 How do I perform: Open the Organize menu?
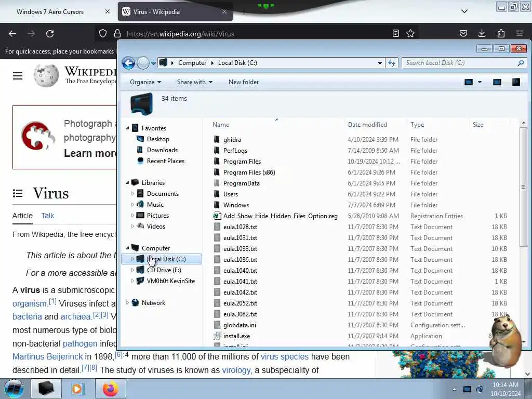click(145, 82)
